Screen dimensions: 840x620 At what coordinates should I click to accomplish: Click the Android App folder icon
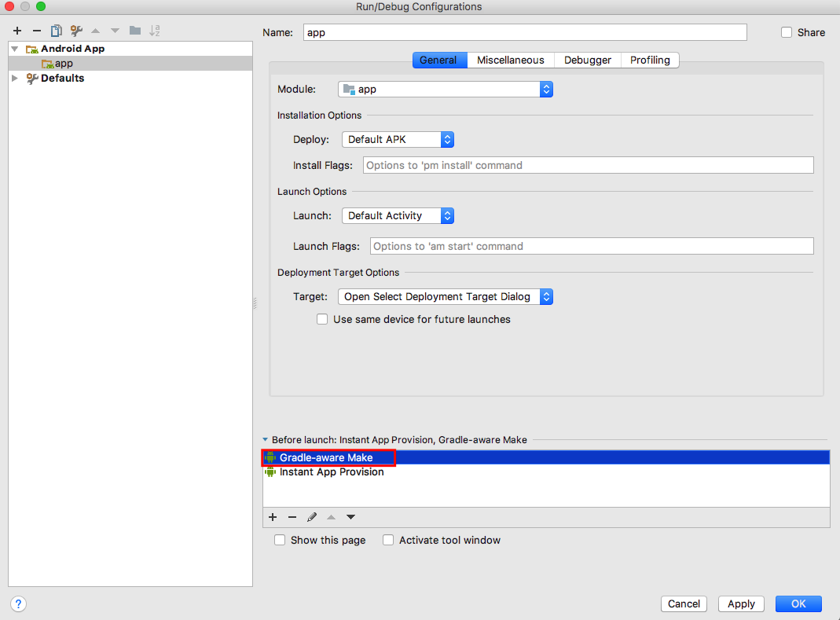32,49
